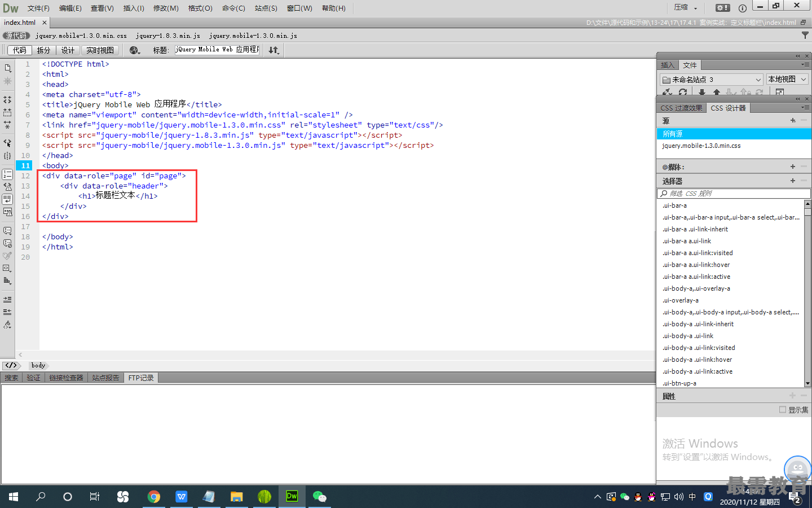Add a CSS source with plus
Image resolution: width=812 pixels, height=508 pixels.
[793, 120]
